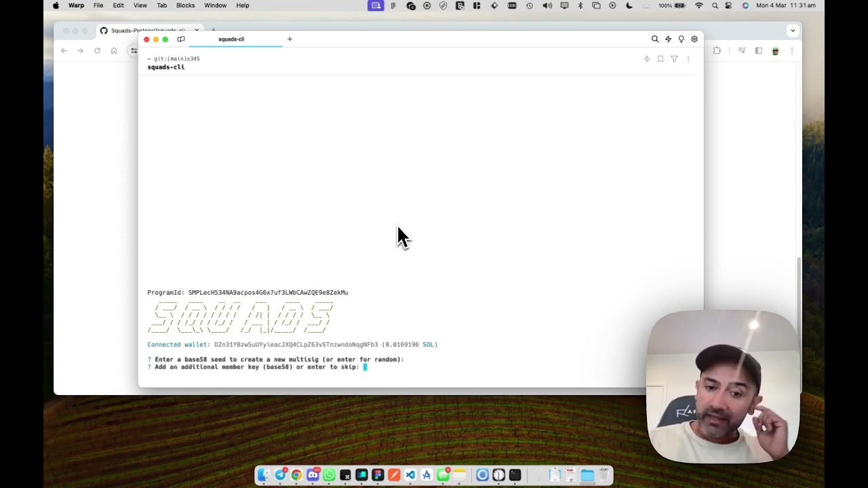Open the block three-dot menu
Screen dimensions: 868x488
[x=688, y=59]
